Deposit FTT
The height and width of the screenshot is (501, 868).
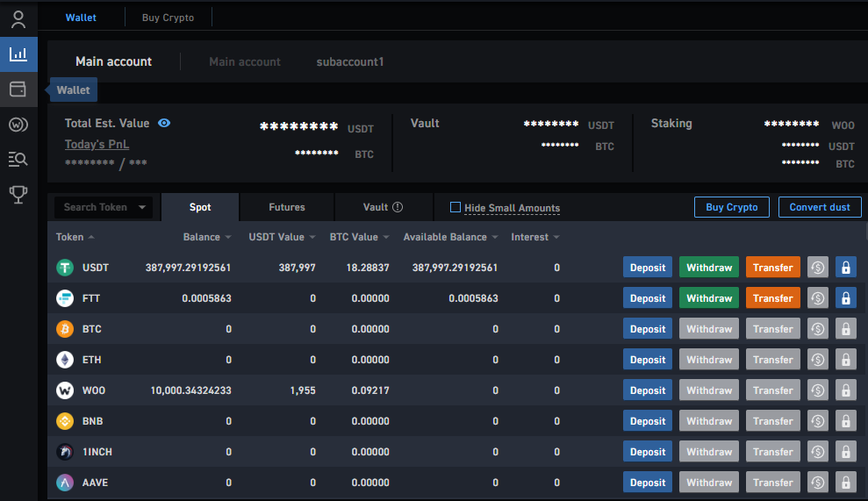[x=648, y=298]
